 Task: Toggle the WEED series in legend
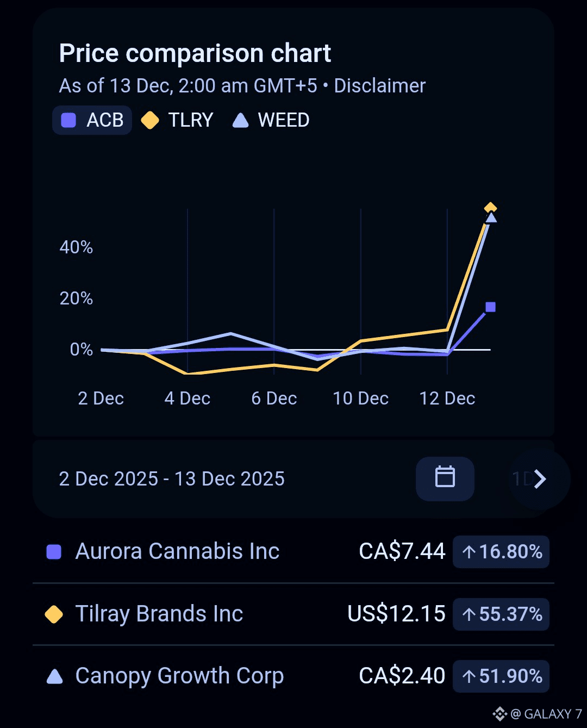click(271, 120)
